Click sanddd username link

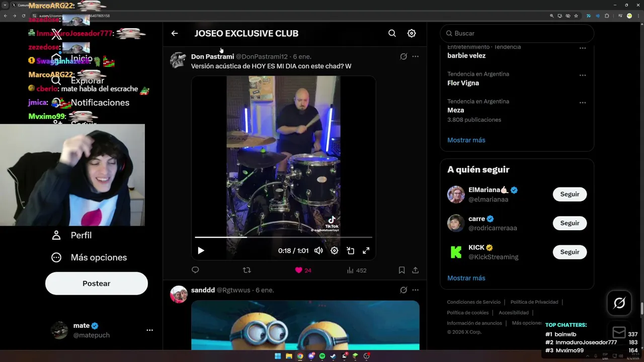(x=203, y=290)
